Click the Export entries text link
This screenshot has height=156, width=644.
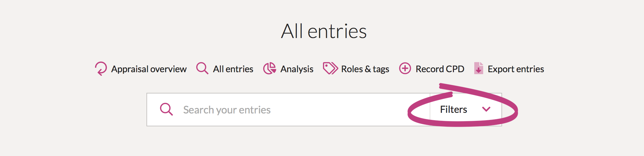pos(516,69)
